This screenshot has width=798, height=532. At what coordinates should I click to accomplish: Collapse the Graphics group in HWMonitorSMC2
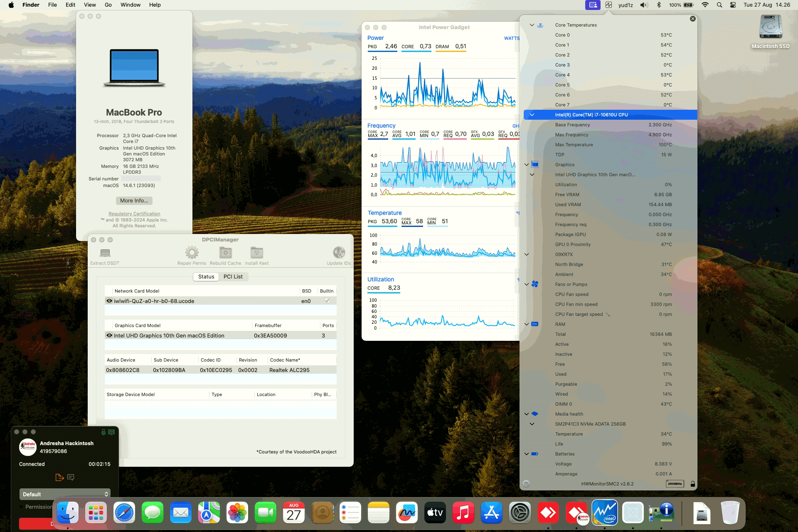pyautogui.click(x=527, y=165)
